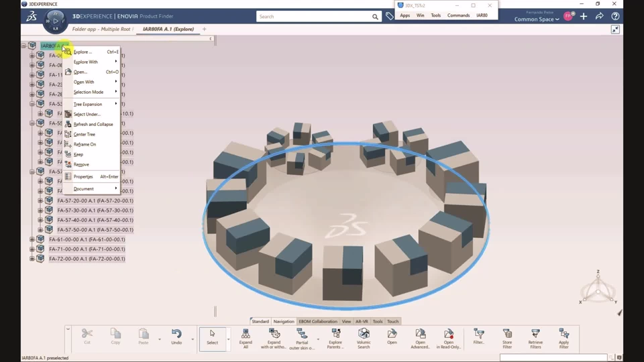Screen dimensions: 644x362
Task: Open IAR80 menu in 3DX_TSTv2 window
Action: coord(482,15)
